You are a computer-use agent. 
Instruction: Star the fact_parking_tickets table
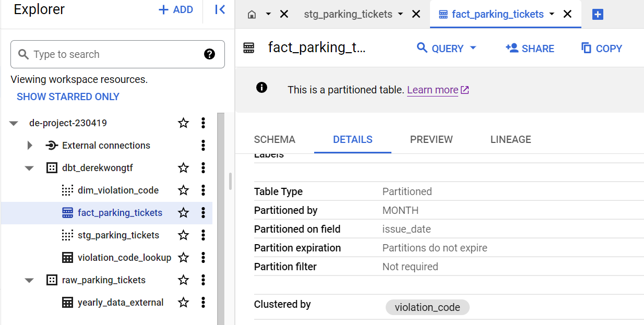pyautogui.click(x=183, y=213)
